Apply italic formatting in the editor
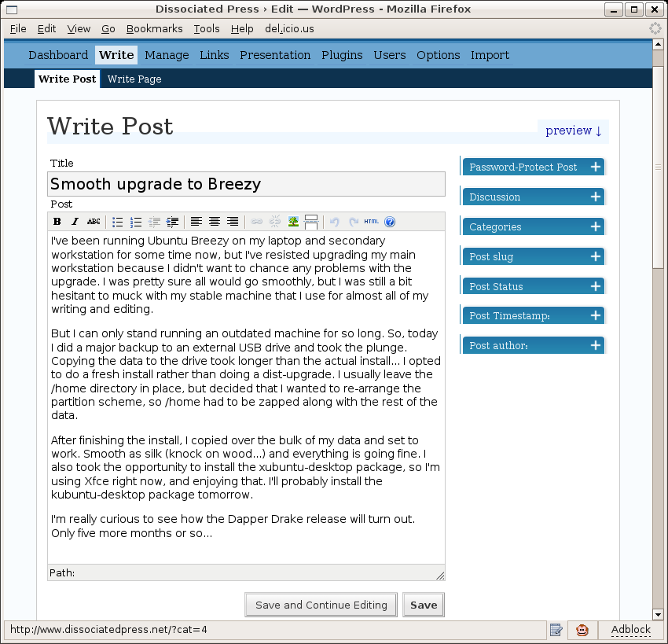The height and width of the screenshot is (644, 668). [x=75, y=222]
